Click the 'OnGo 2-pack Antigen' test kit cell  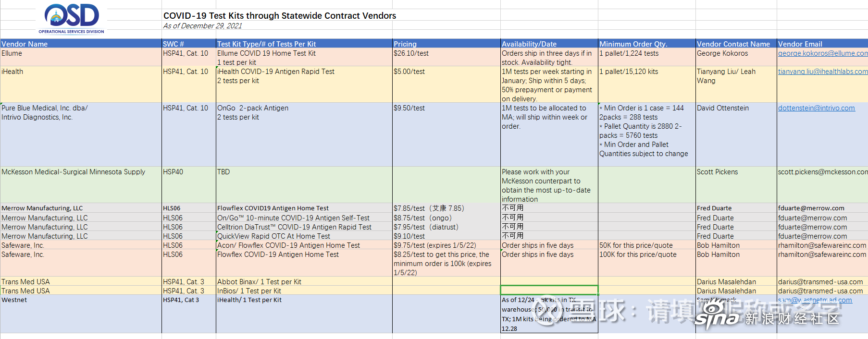[x=304, y=134]
